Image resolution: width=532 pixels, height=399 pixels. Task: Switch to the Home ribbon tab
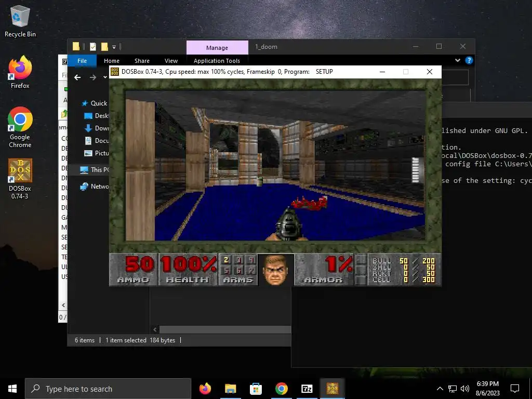(112, 61)
